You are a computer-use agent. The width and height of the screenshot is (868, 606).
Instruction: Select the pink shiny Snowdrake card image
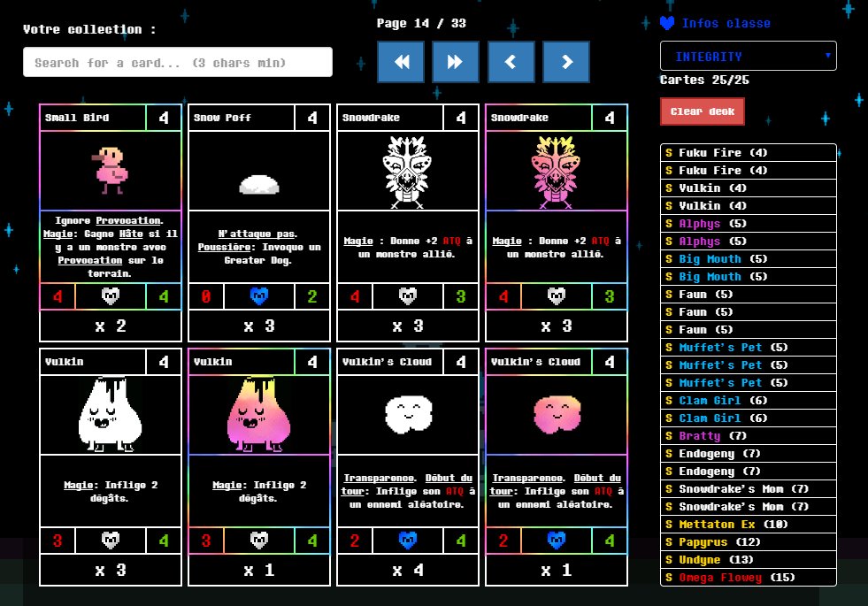pos(557,171)
